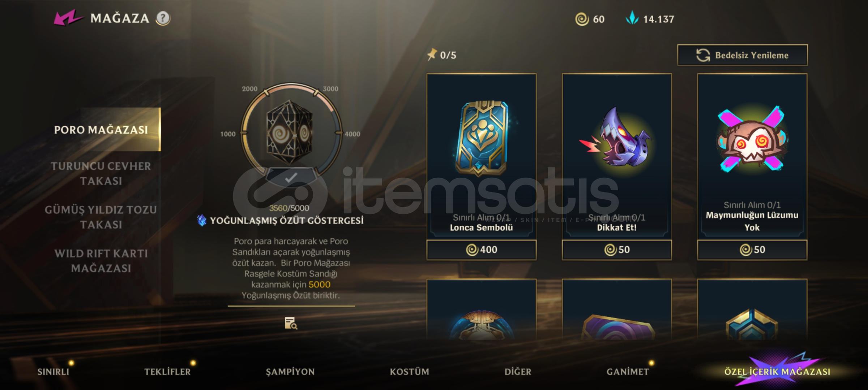This screenshot has height=390, width=868.
Task: Open the details magnifier icon below description
Action: (x=291, y=323)
